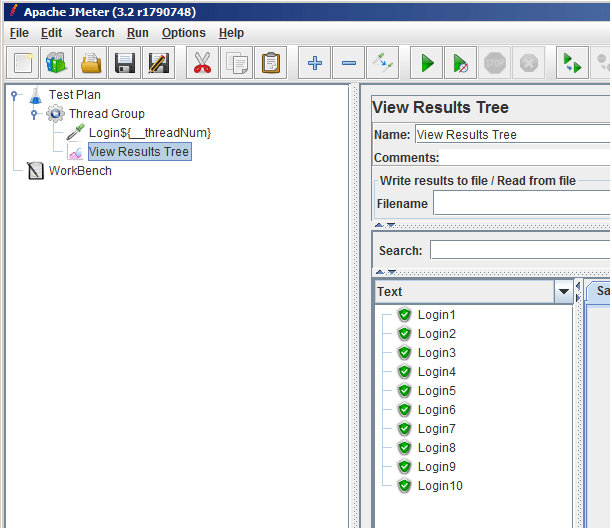Click the Toggle enable/disable icon

pos(382,63)
